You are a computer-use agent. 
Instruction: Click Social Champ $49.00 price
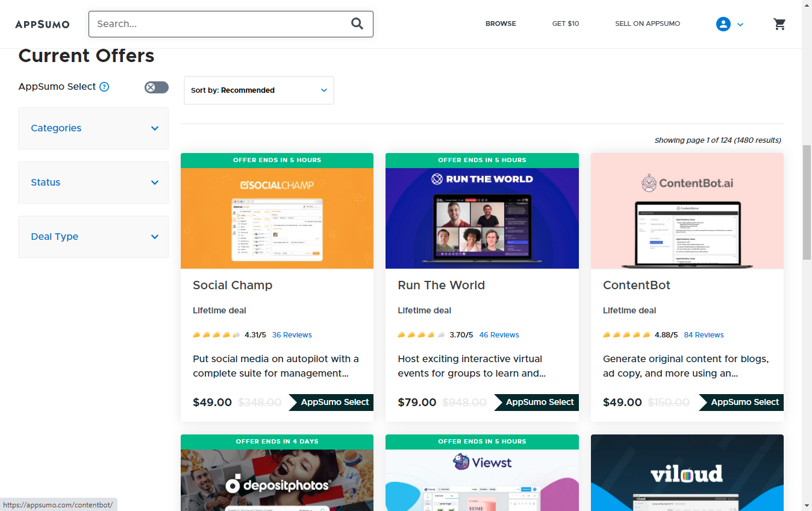tap(212, 403)
